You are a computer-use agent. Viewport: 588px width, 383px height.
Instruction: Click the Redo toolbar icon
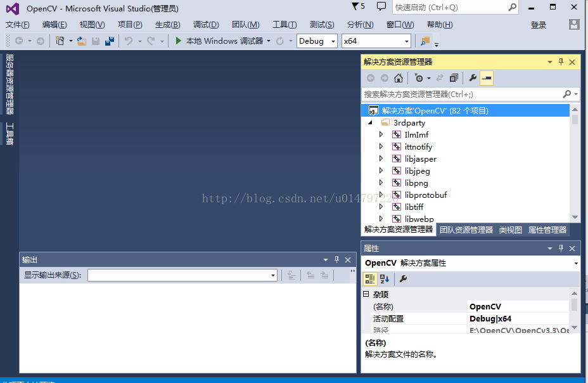tap(151, 41)
